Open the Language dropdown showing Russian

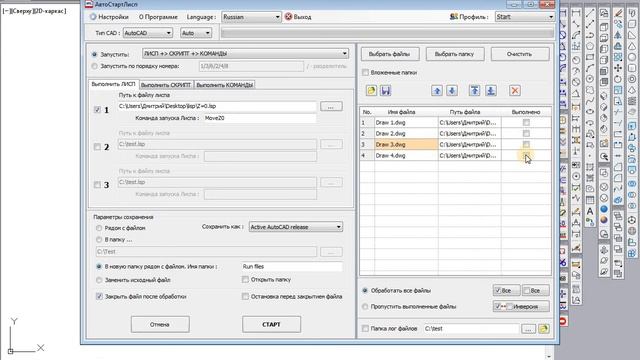click(x=251, y=17)
